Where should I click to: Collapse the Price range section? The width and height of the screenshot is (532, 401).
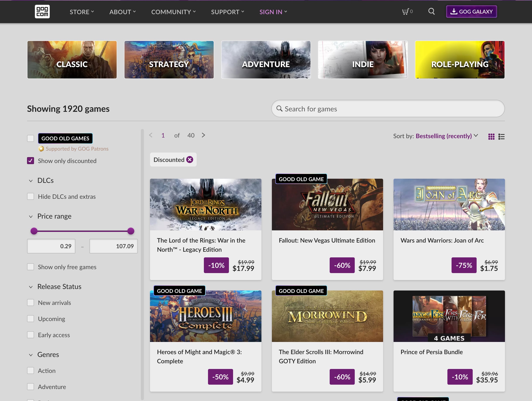click(50, 216)
